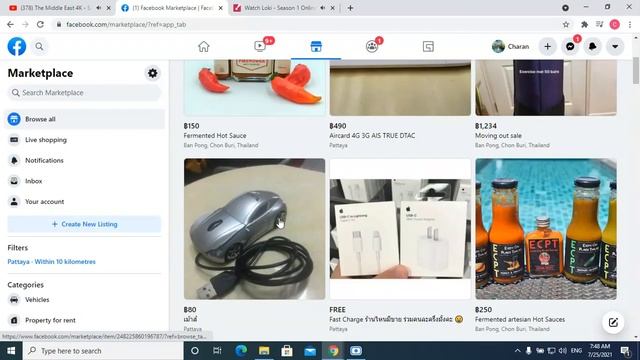
Task: Open the Fast Charge cable listing photo
Action: [x=400, y=229]
